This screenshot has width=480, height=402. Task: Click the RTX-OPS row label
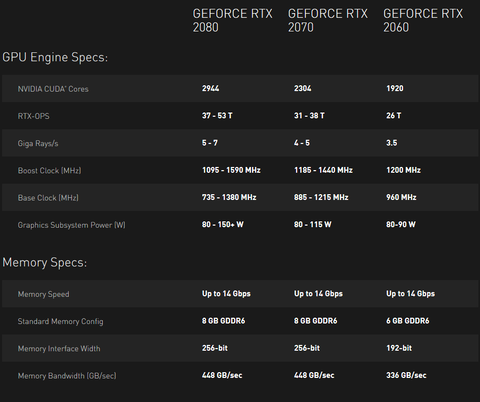pos(33,116)
